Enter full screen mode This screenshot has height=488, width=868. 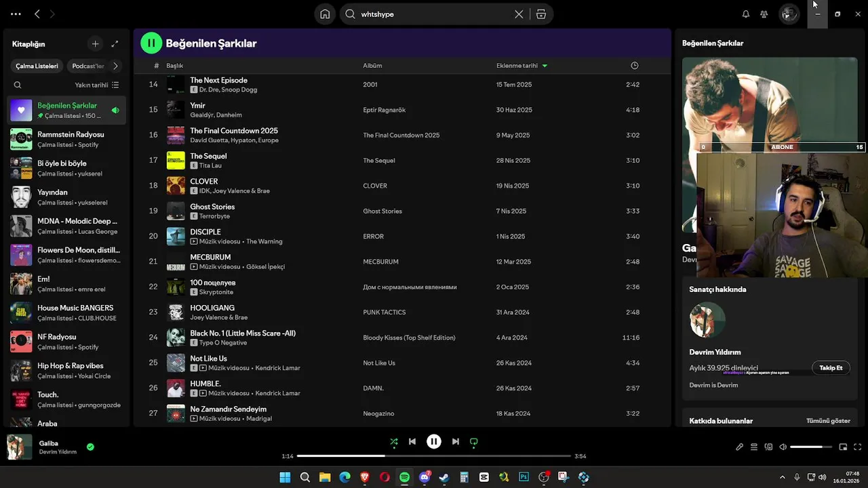pyautogui.click(x=858, y=447)
